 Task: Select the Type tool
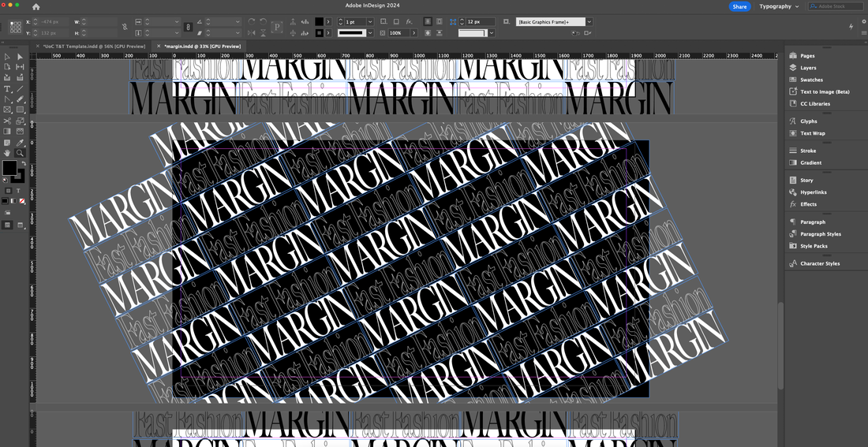(7, 88)
